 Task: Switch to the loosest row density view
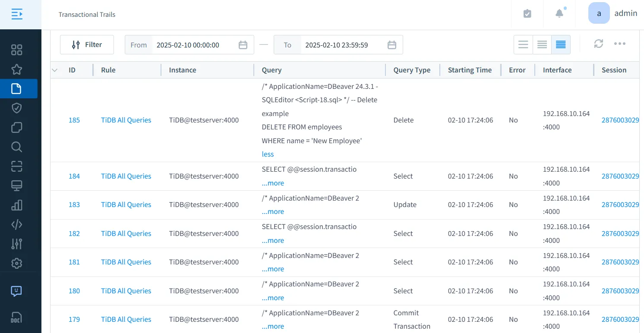pos(523,45)
